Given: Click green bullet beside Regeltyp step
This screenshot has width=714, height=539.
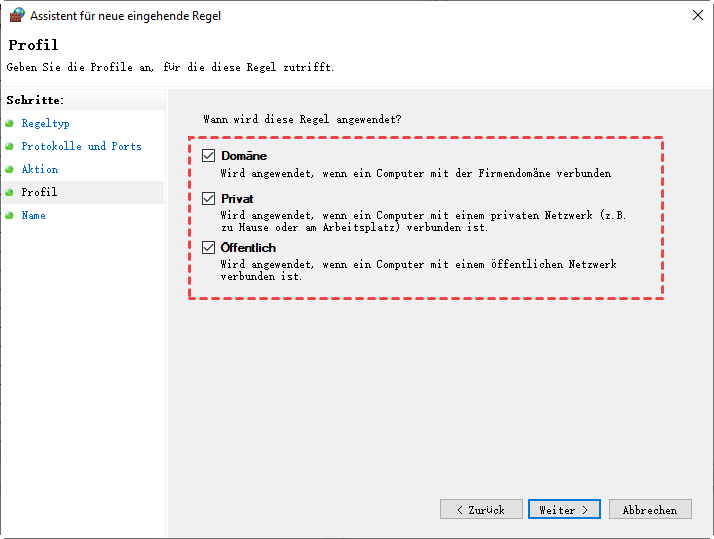Looking at the screenshot, I should pyautogui.click(x=10, y=123).
